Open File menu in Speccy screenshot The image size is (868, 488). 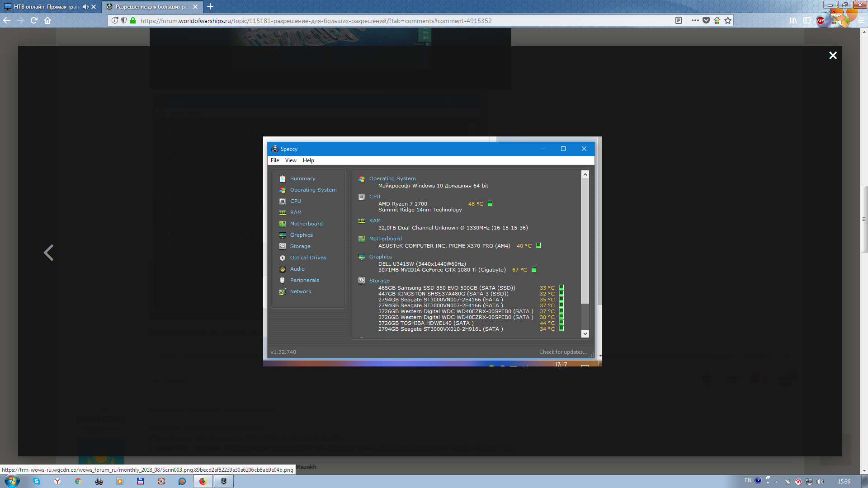[275, 160]
